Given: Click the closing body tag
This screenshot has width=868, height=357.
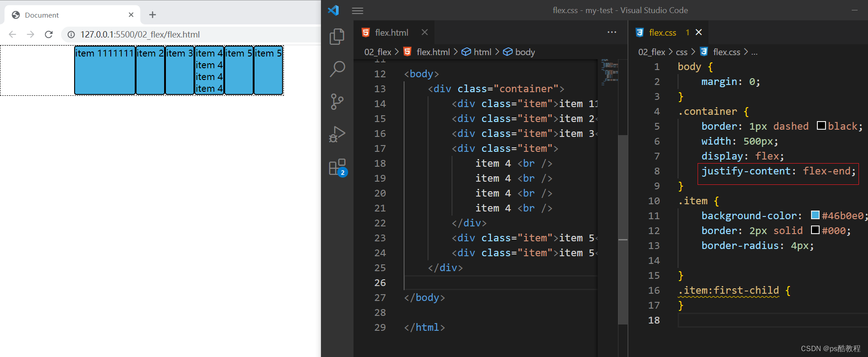Looking at the screenshot, I should tap(425, 297).
